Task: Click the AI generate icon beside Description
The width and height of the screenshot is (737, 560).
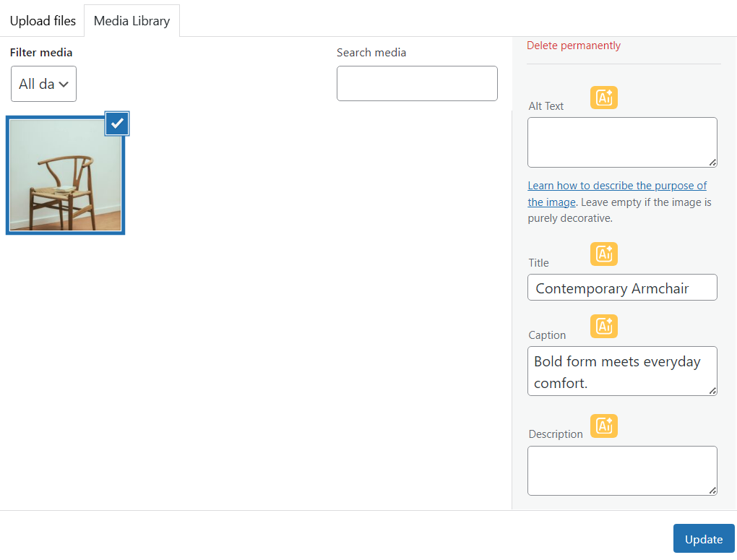Action: 604,426
